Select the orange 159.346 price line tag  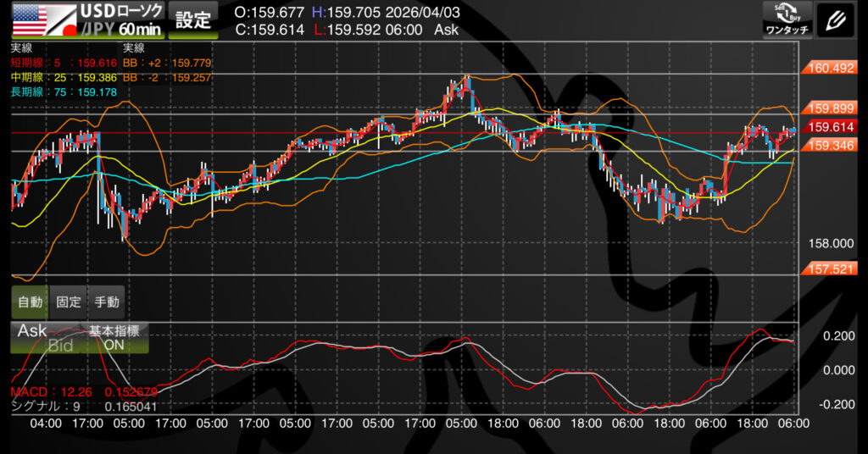click(830, 146)
